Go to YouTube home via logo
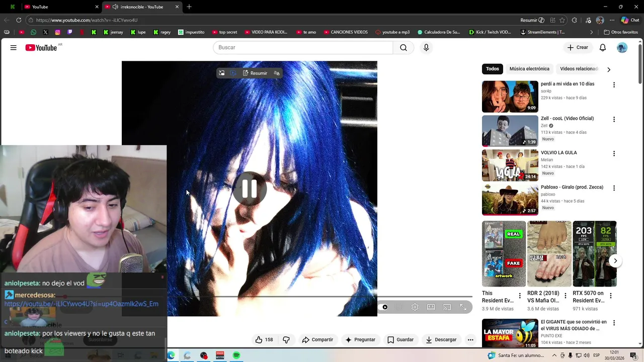Image resolution: width=644 pixels, height=362 pixels. [41, 48]
